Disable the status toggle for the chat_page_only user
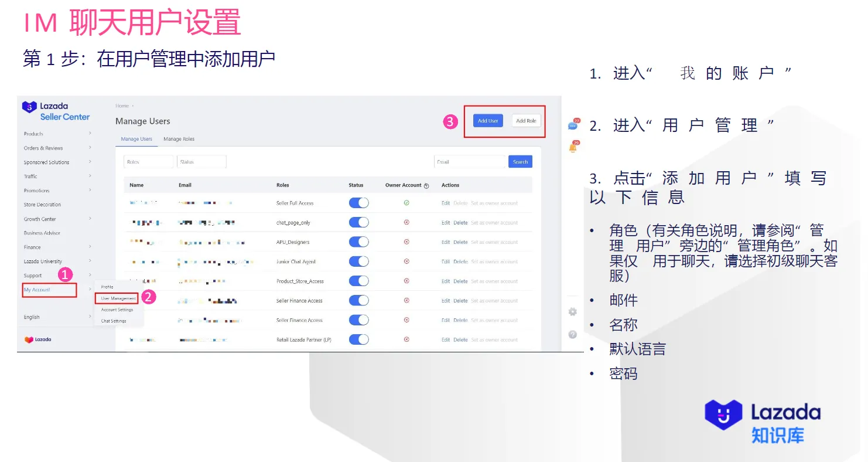This screenshot has width=868, height=462. [358, 222]
